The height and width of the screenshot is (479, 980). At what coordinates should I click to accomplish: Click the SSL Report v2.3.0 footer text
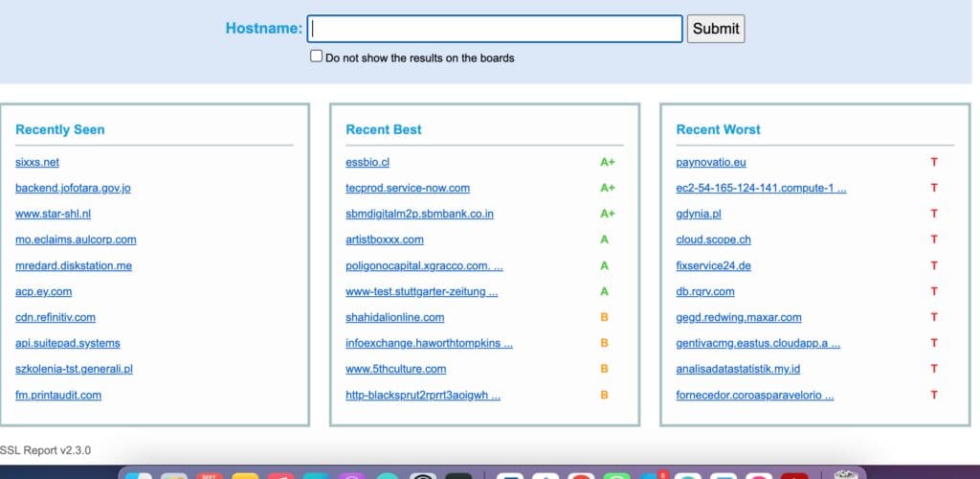click(46, 450)
